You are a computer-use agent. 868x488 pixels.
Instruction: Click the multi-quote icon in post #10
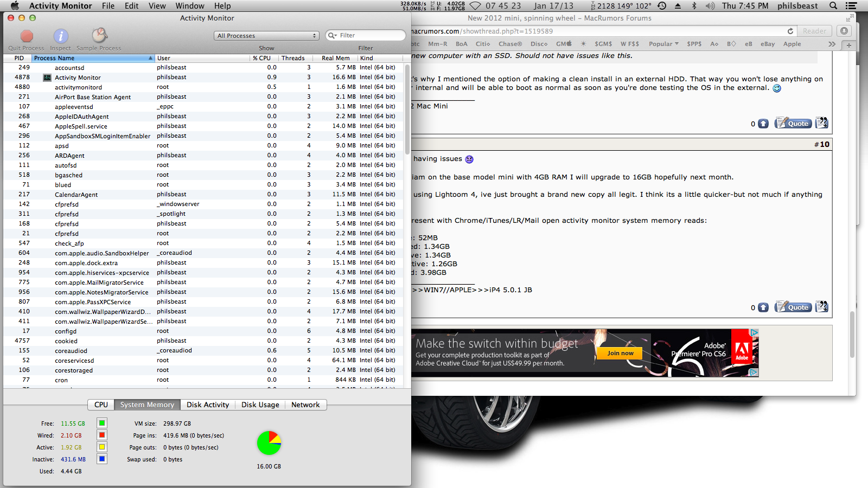(x=822, y=306)
